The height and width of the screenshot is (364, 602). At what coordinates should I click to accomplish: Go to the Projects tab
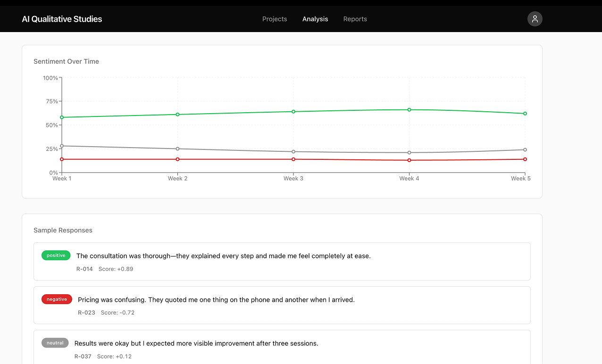tap(275, 19)
